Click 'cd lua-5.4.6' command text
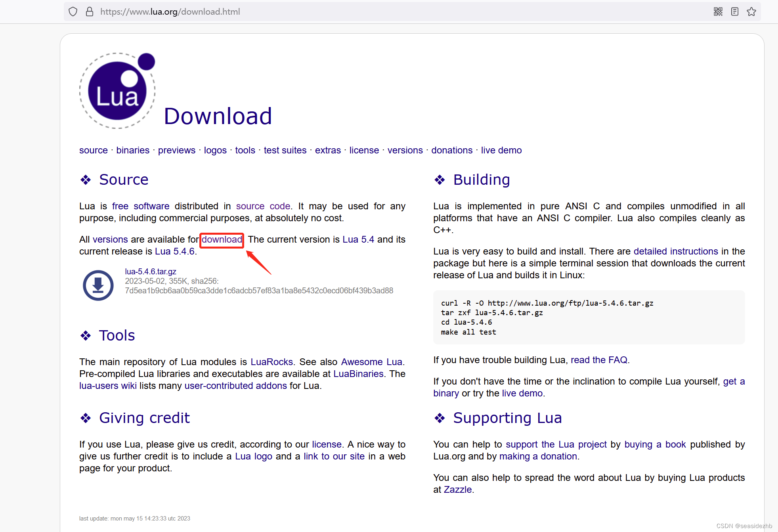The image size is (778, 532). 466,322
